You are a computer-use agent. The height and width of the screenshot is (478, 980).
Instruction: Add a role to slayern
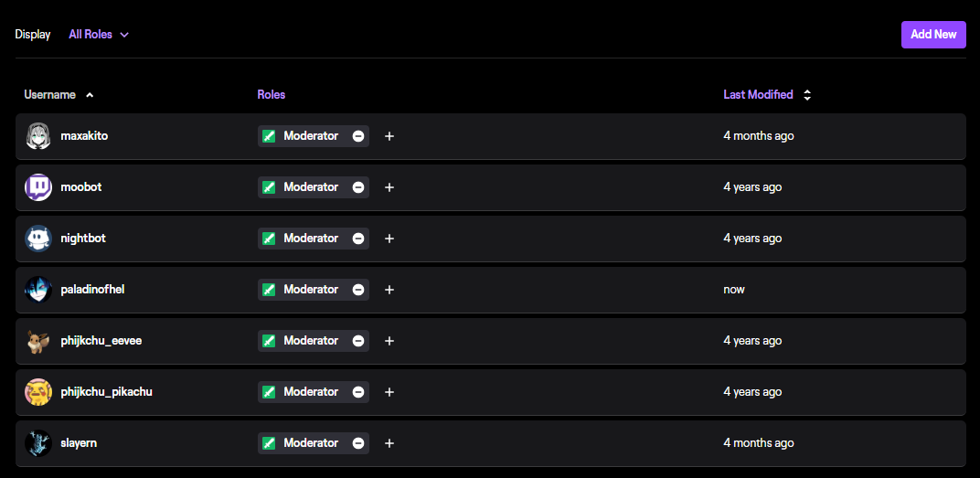pyautogui.click(x=389, y=443)
